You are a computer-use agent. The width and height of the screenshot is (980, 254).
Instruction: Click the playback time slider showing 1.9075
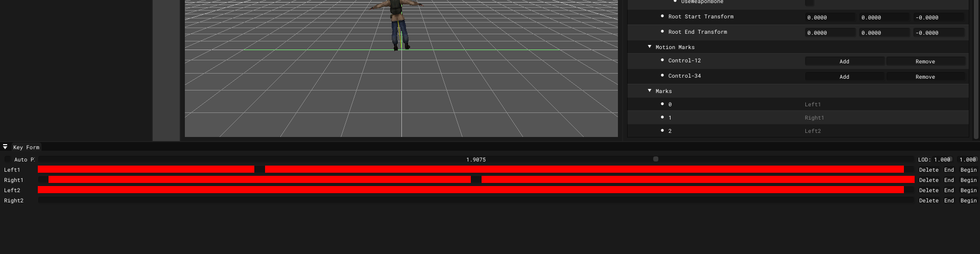point(475,159)
